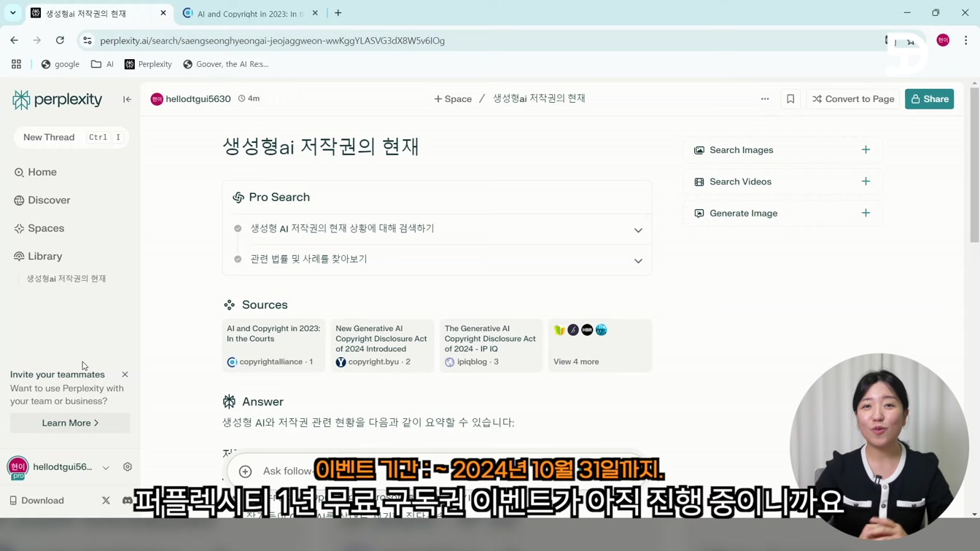
Task: Open the Chrome profile avatar
Action: pos(943,41)
